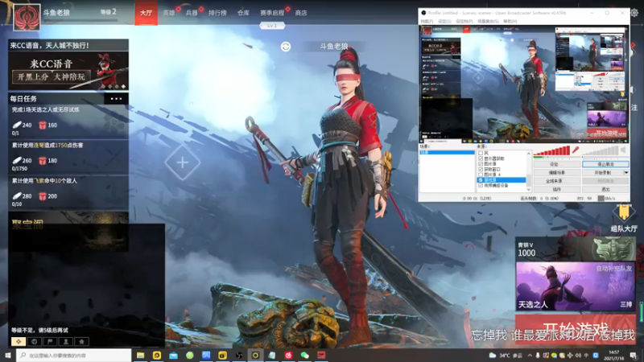Click the 青铜V 1000 rank panel
Screen dimensions: 644x362
tap(576, 249)
